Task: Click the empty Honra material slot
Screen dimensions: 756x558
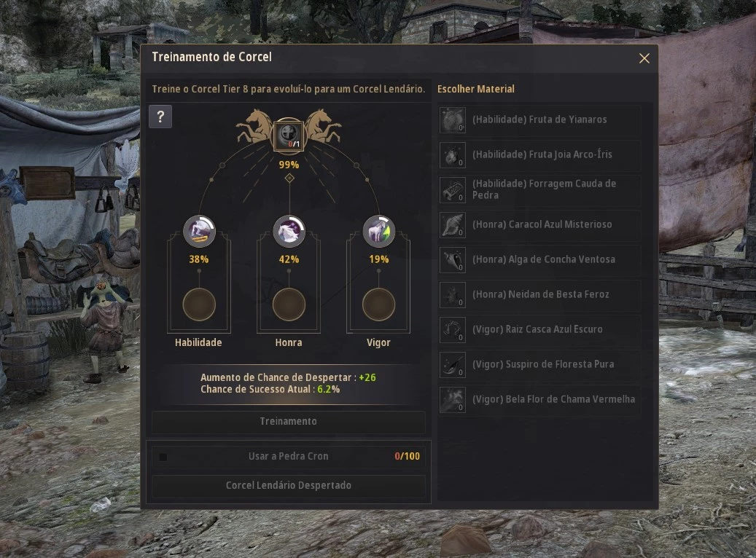Action: (x=289, y=304)
